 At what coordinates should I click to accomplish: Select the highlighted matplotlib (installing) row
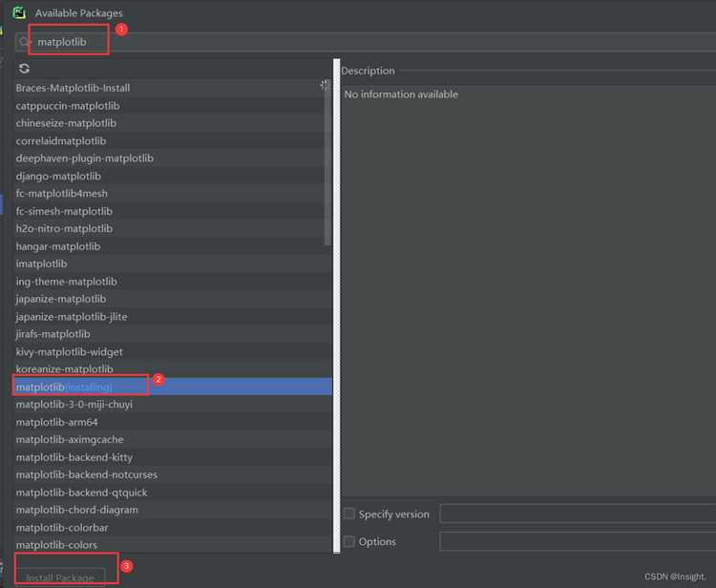173,387
